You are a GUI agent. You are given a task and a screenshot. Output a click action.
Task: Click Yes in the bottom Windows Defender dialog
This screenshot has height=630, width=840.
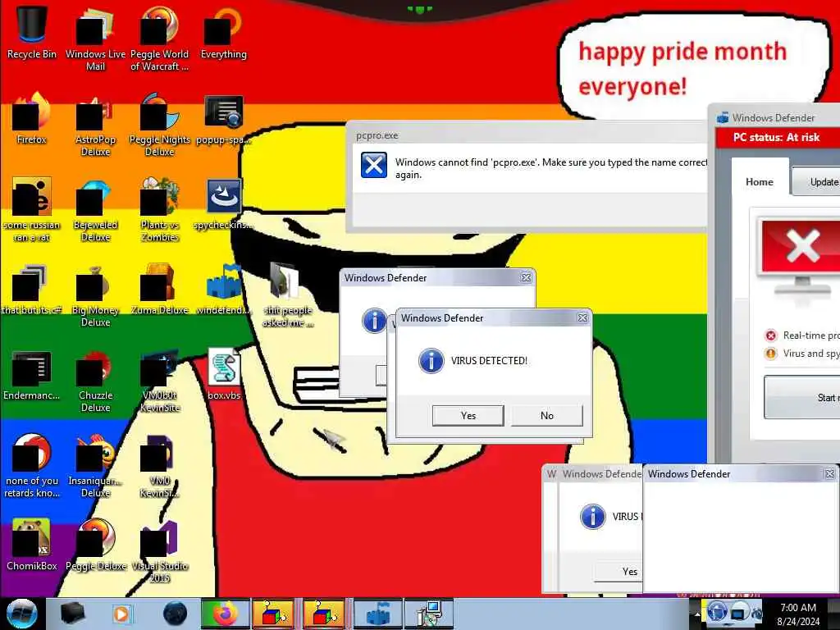pos(619,572)
